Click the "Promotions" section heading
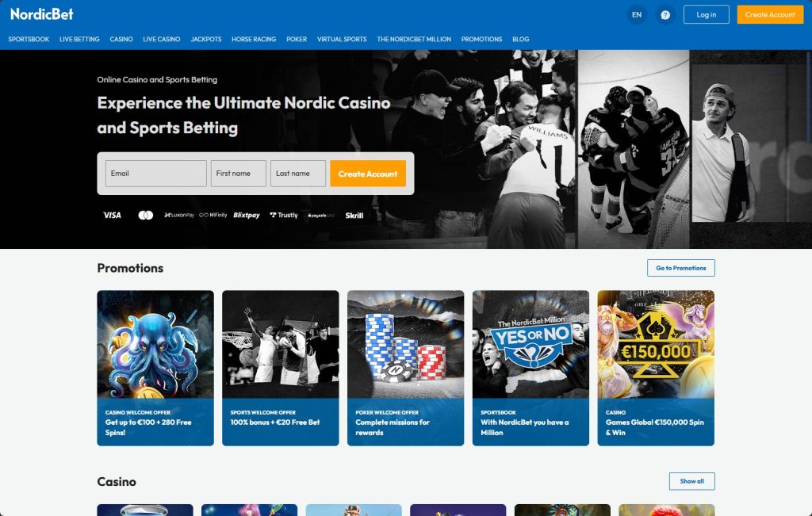Viewport: 812px width, 516px height. click(130, 268)
